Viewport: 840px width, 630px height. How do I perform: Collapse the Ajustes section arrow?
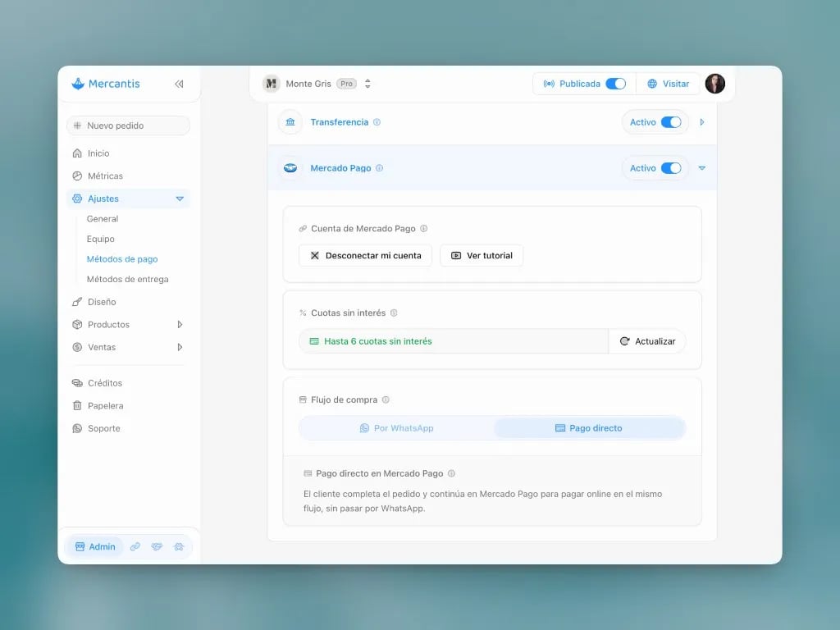point(180,199)
